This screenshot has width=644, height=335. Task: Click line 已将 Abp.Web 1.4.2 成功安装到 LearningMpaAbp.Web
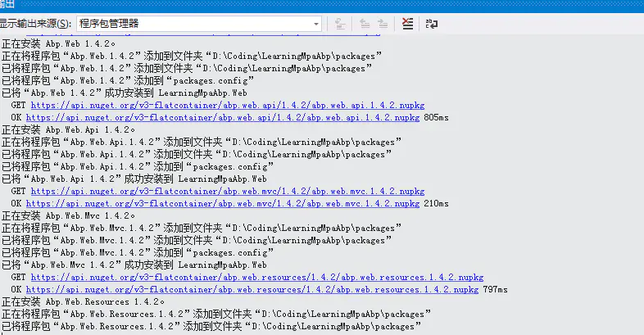point(125,93)
